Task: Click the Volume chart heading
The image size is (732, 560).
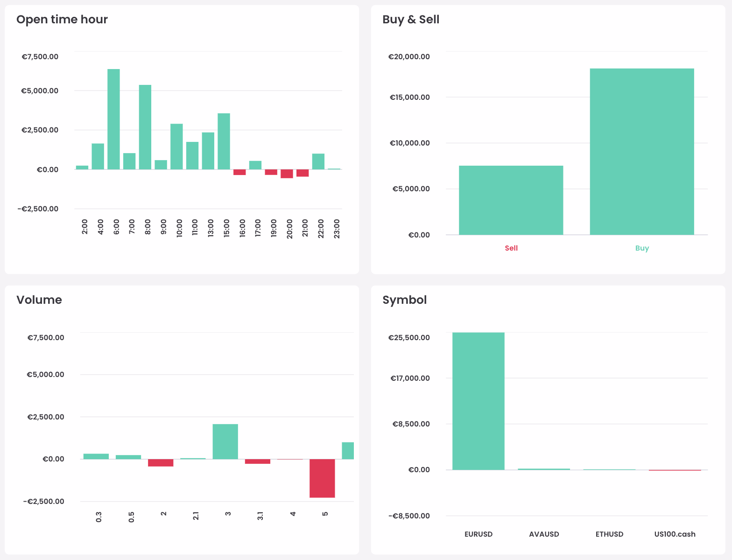Action: [39, 300]
